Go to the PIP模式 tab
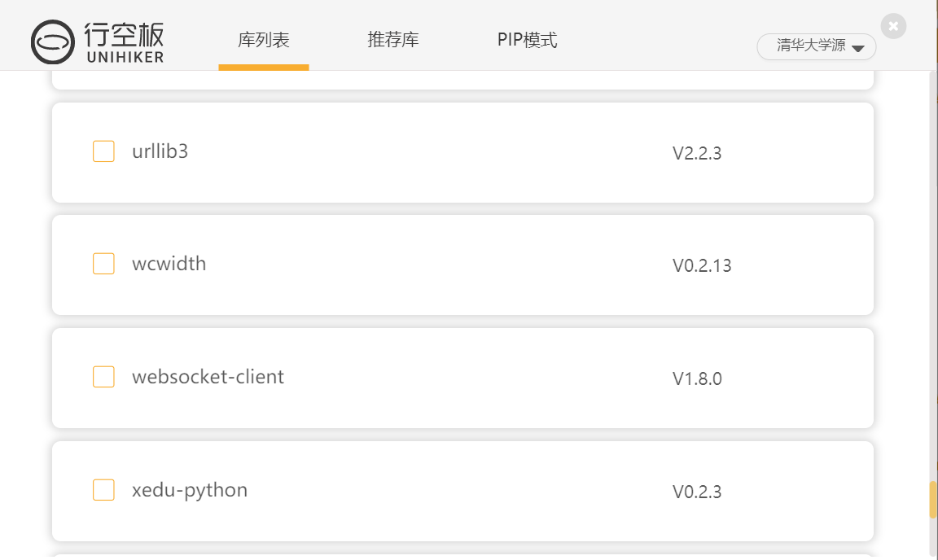 tap(527, 40)
